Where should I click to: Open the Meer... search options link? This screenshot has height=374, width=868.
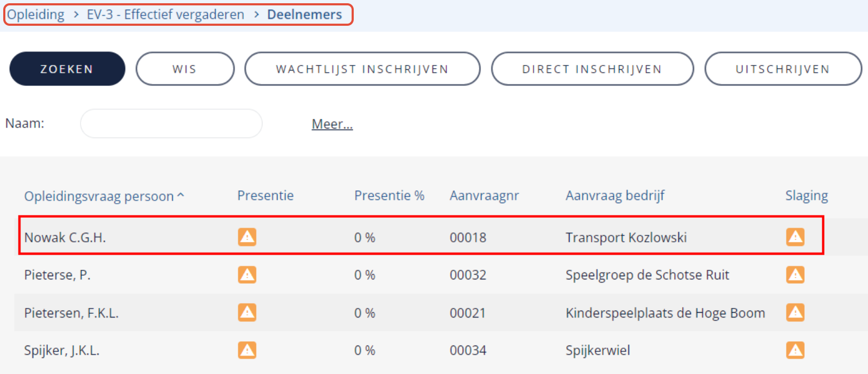[x=332, y=124]
